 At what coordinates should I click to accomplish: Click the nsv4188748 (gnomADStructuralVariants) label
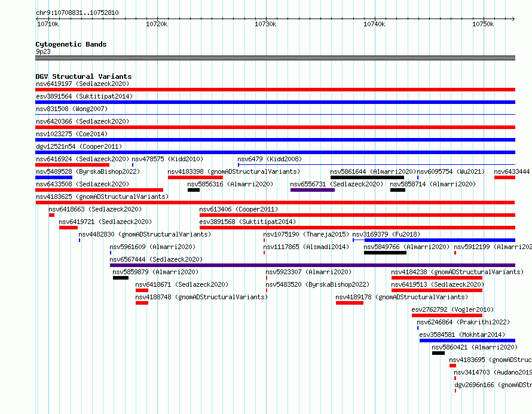201,297
